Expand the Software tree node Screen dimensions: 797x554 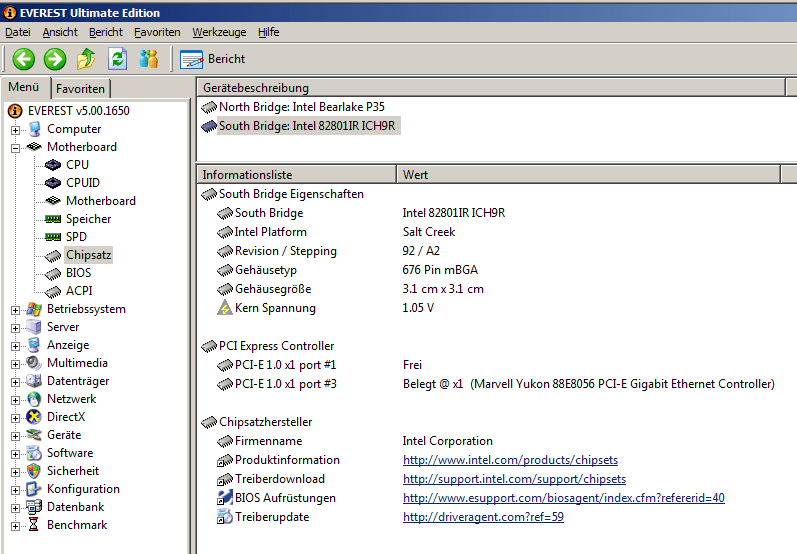click(15, 454)
